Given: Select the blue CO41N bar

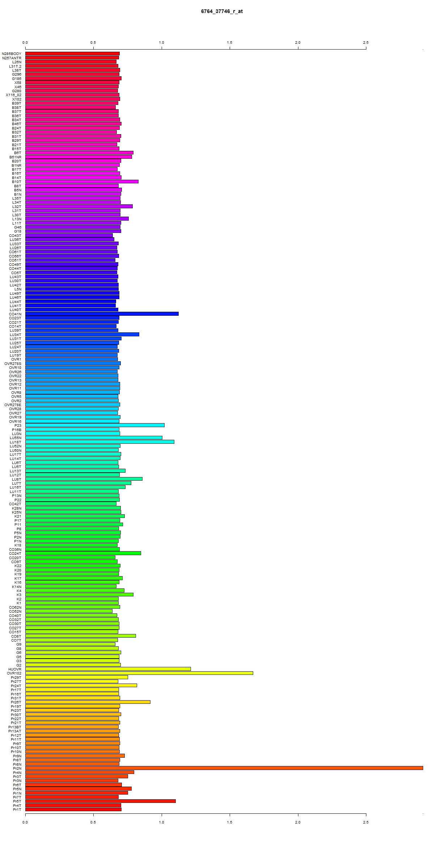Looking at the screenshot, I should [102, 314].
